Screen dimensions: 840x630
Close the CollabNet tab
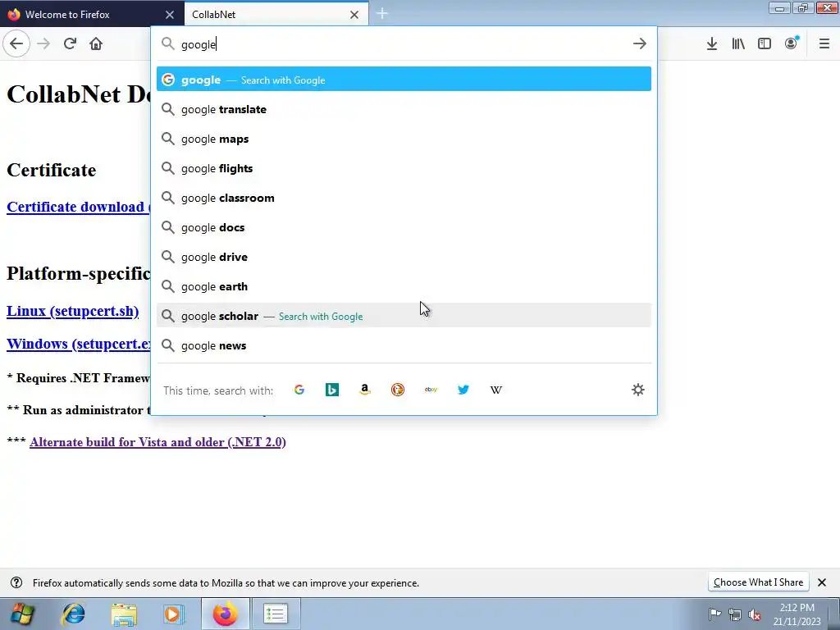(x=354, y=15)
